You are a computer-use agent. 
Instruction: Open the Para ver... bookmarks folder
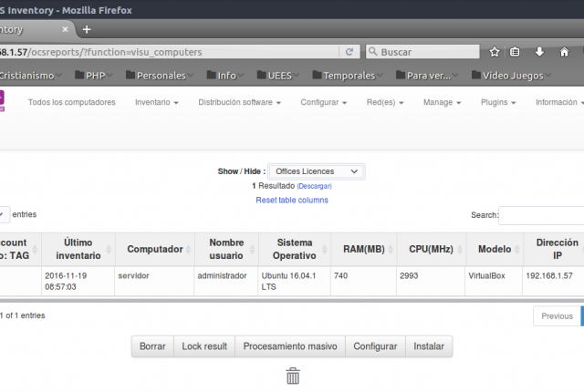(427, 76)
